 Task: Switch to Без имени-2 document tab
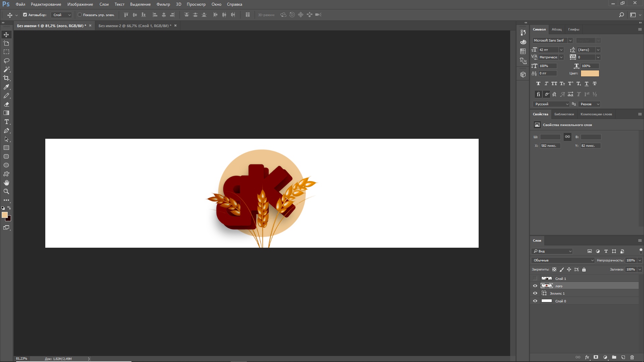(135, 26)
